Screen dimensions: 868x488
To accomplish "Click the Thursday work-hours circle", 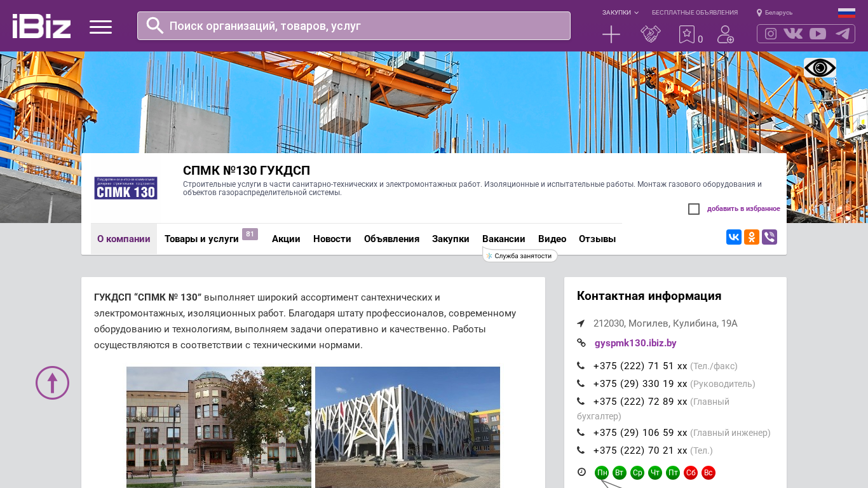I will pos(655,473).
